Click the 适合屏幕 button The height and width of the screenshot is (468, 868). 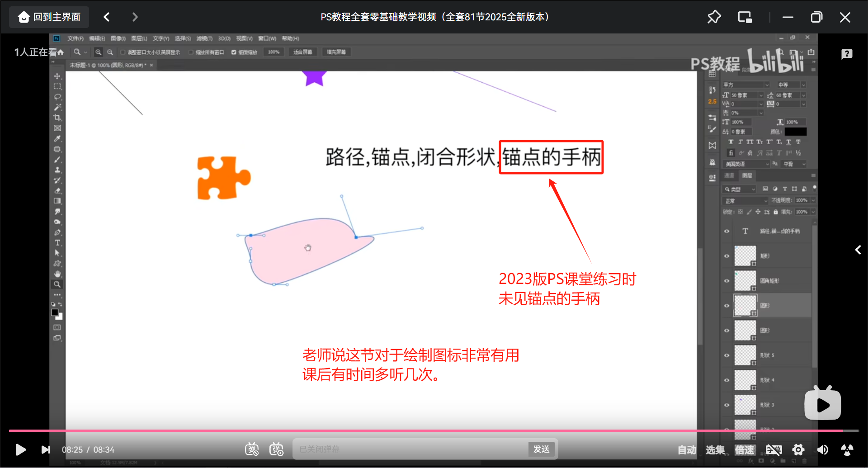pyautogui.click(x=302, y=52)
